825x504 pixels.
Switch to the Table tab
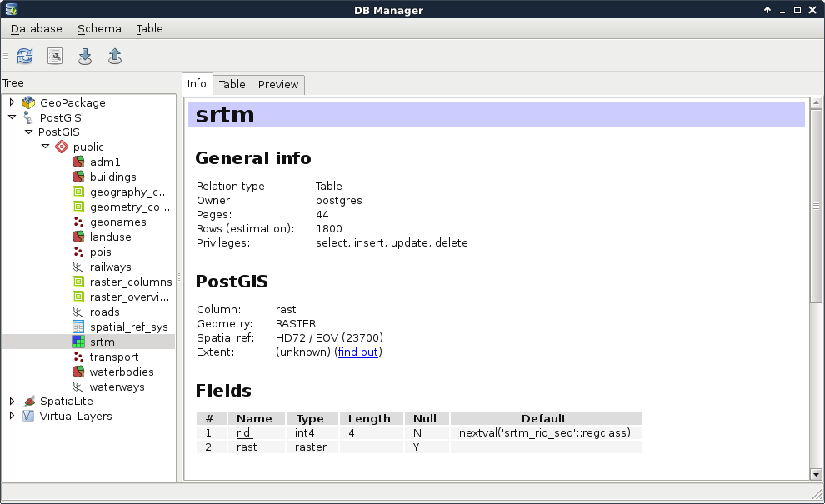pos(232,84)
